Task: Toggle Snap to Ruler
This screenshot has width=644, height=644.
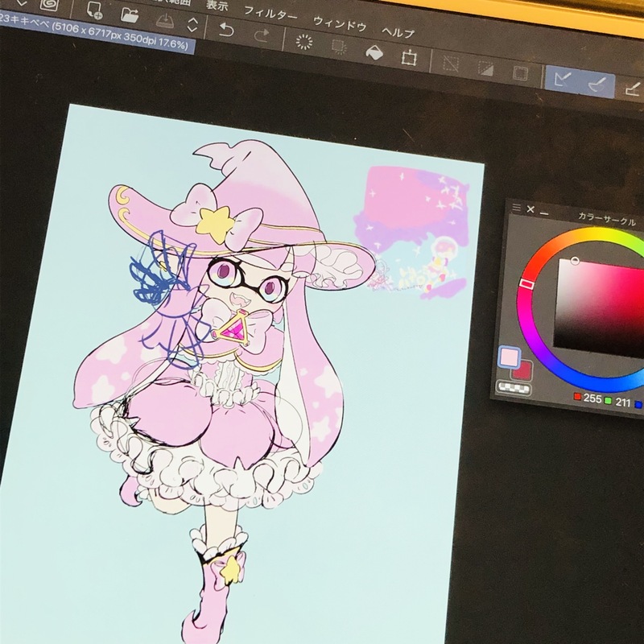Action: click(563, 79)
